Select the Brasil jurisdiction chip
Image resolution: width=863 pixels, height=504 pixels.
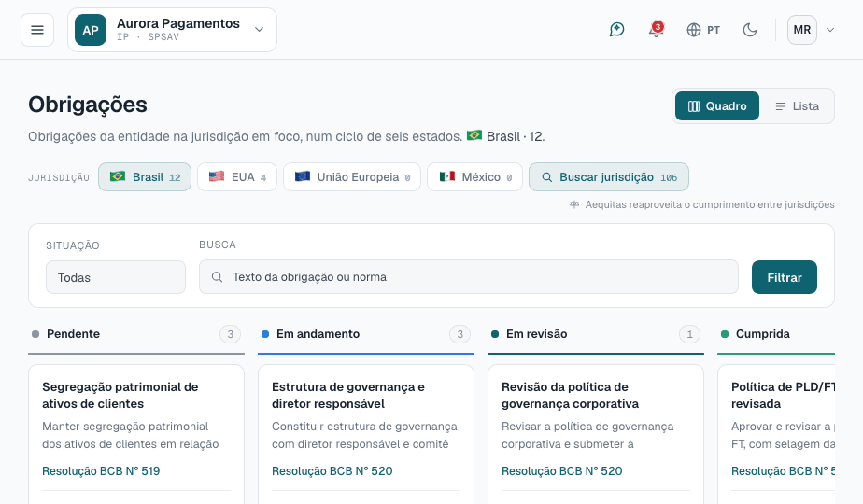[145, 177]
